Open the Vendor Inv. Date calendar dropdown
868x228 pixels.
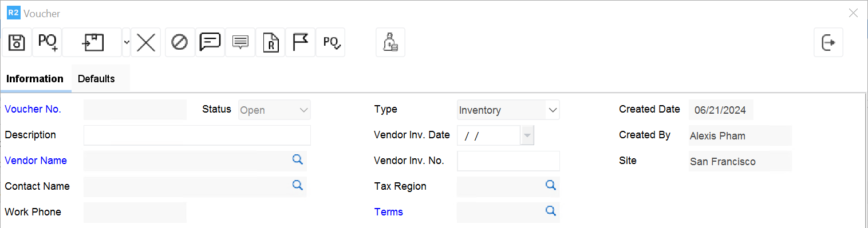527,135
